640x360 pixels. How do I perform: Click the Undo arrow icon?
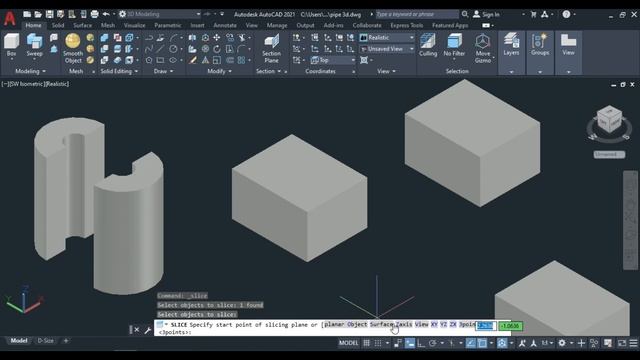[106, 14]
